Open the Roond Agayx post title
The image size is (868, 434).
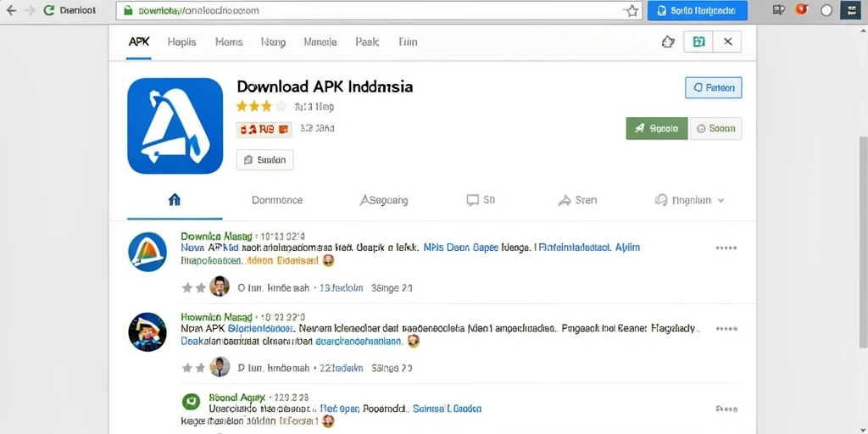point(236,397)
